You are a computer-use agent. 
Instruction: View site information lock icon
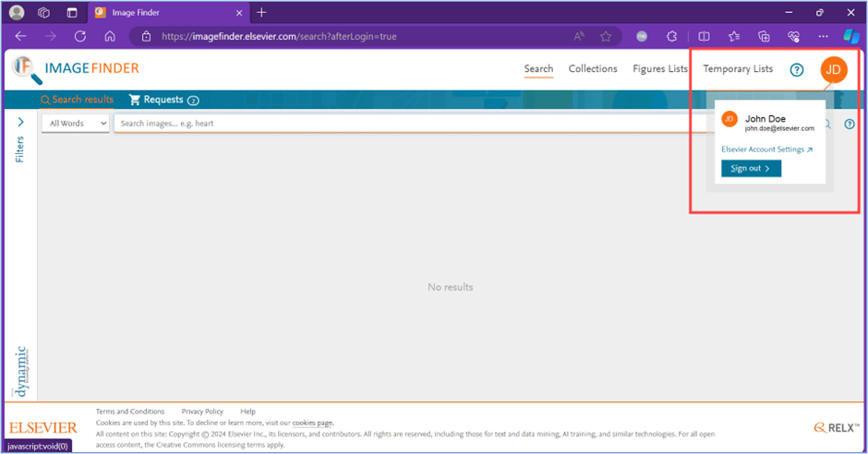tap(146, 37)
